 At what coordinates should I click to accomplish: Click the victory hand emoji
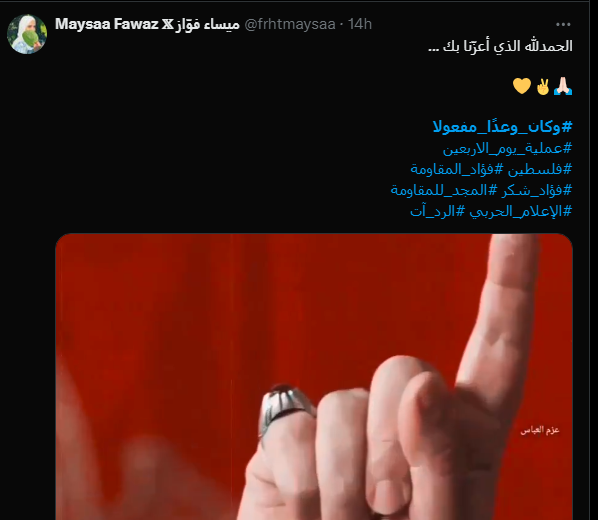pyautogui.click(x=543, y=86)
